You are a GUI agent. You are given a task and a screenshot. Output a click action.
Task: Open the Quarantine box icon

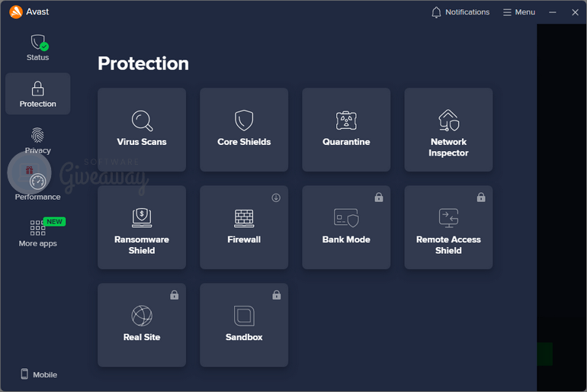[346, 120]
